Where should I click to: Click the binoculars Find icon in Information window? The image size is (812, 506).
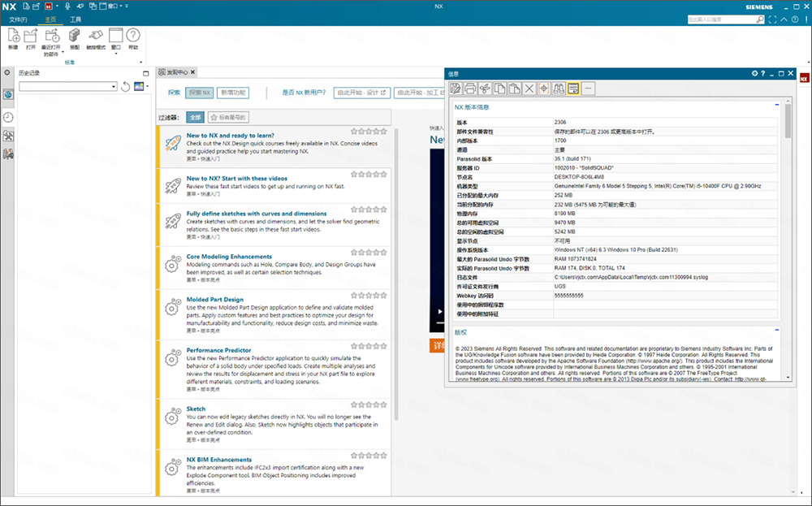(x=559, y=89)
